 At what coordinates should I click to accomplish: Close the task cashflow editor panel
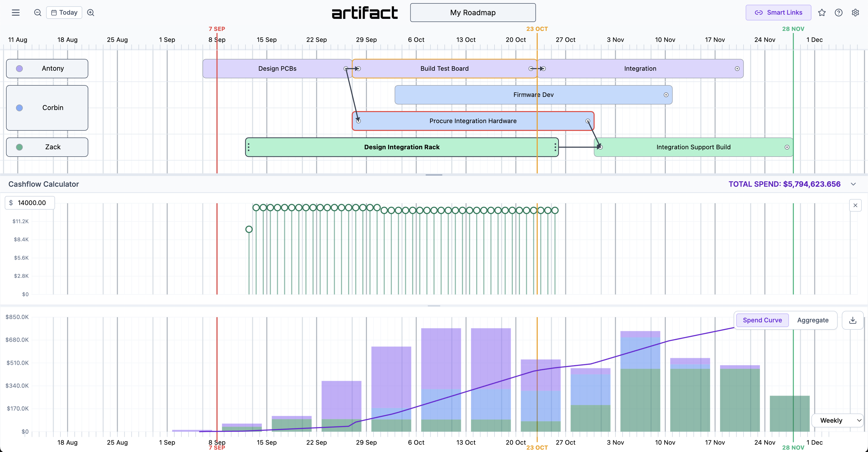pyautogui.click(x=855, y=205)
